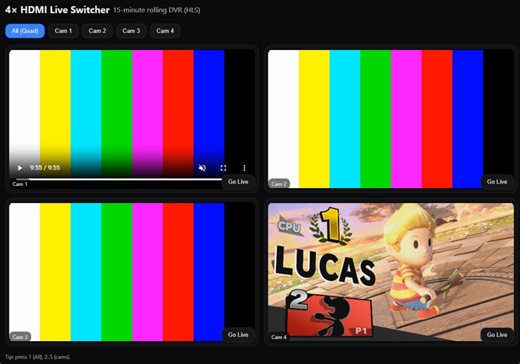
Task: Select the Cam 4 Lucas game video
Action: [391, 272]
